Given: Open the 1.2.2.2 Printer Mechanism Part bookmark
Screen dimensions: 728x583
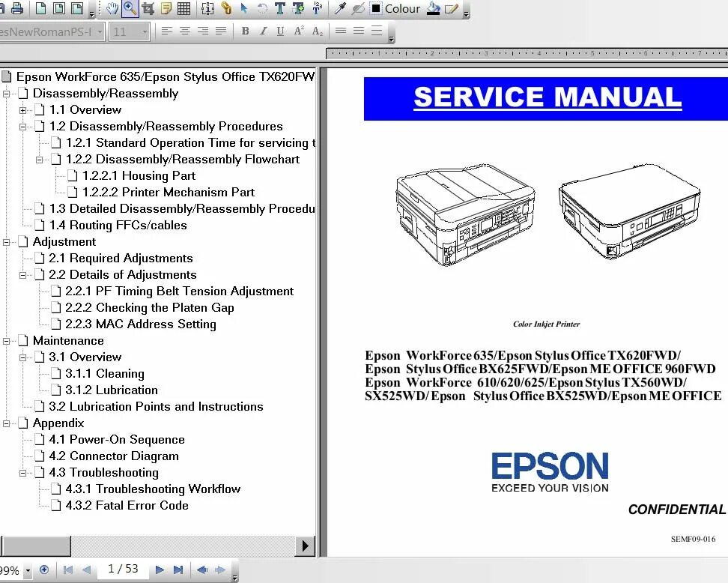Looking at the screenshot, I should coord(168,192).
